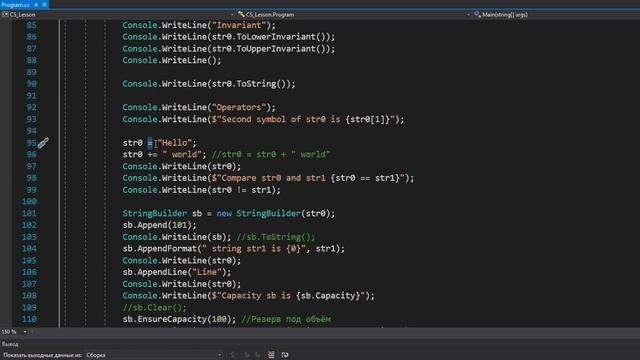Open the Main(string[] args) member dropdown

click(x=556, y=15)
